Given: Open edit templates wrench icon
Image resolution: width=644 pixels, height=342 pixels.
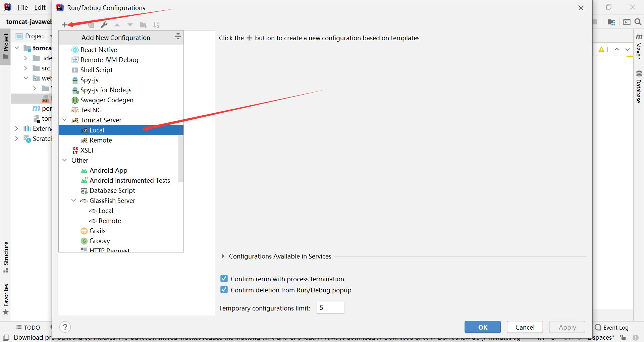Looking at the screenshot, I should [104, 25].
